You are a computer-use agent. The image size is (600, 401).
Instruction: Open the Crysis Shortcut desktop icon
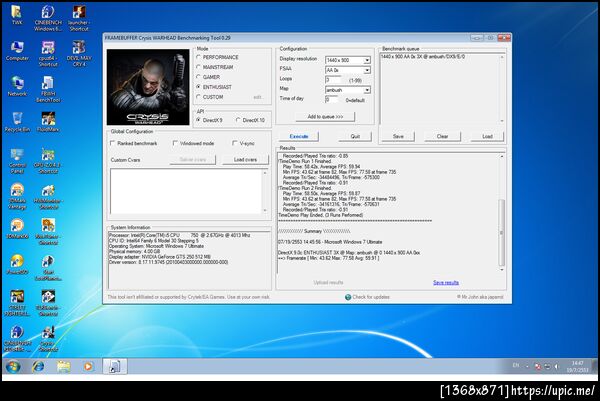pyautogui.click(x=48, y=339)
